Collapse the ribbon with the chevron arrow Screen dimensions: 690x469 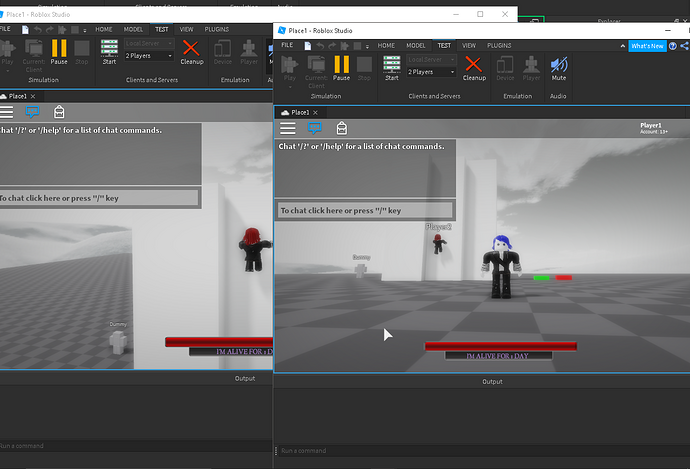[x=622, y=46]
